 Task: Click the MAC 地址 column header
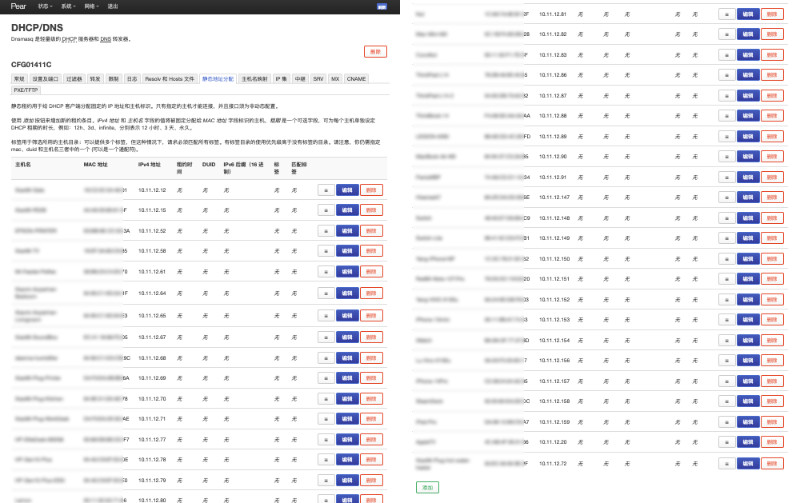(x=95, y=165)
